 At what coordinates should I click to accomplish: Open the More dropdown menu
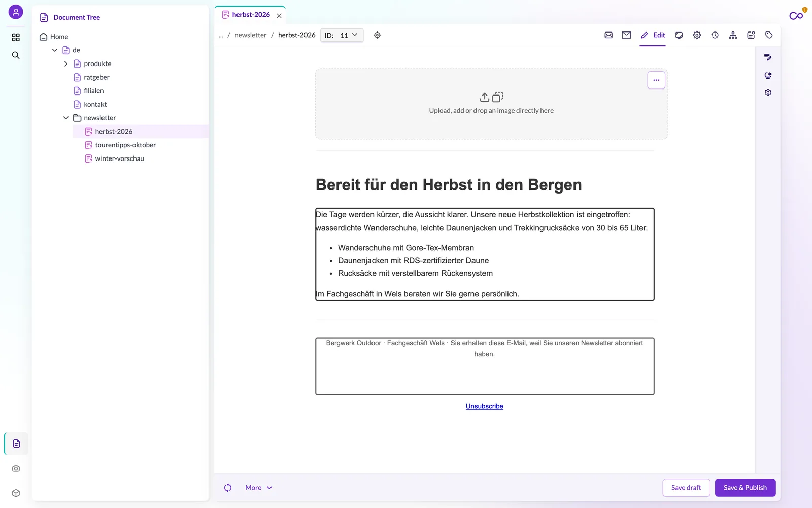coord(259,488)
